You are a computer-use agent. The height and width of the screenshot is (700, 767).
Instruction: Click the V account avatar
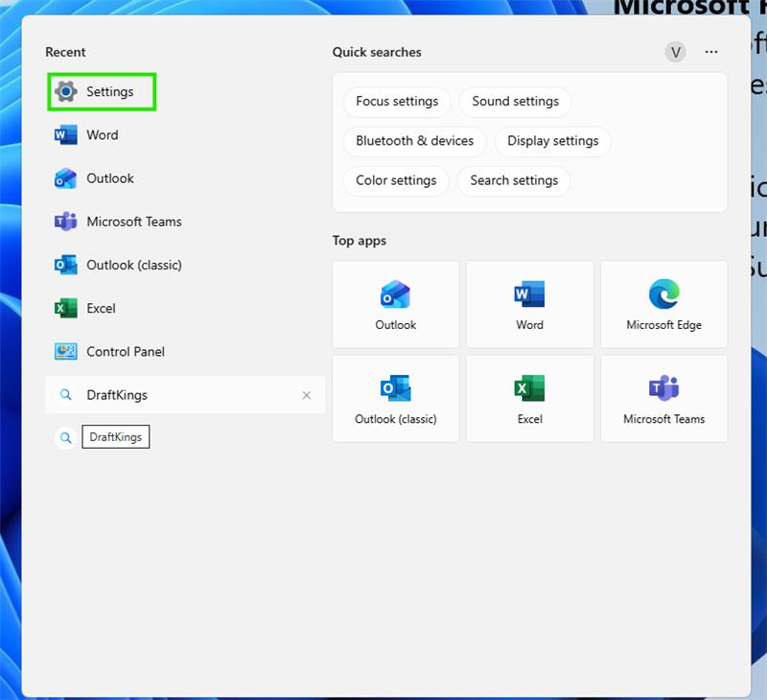[676, 52]
